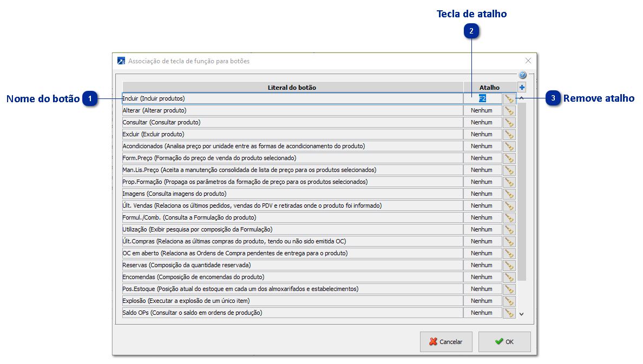Click the Atalho column header

490,87
